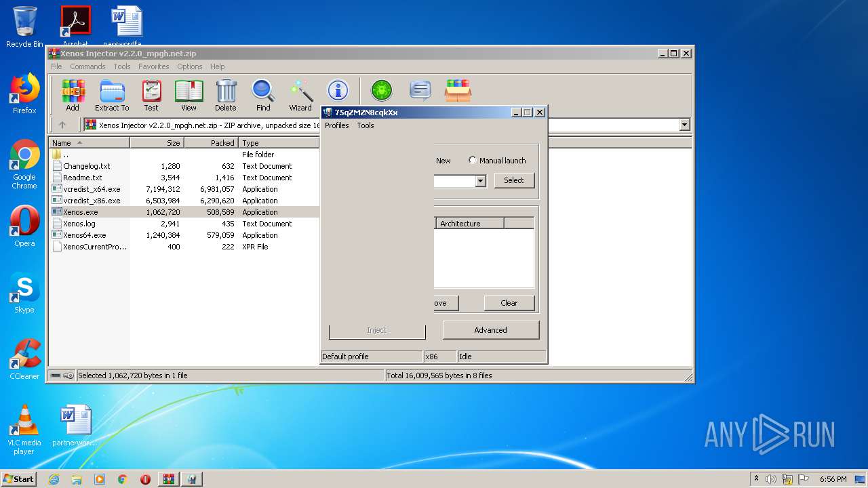868x488 pixels.
Task: Open Acrobat desktop shortcut
Action: [76, 27]
